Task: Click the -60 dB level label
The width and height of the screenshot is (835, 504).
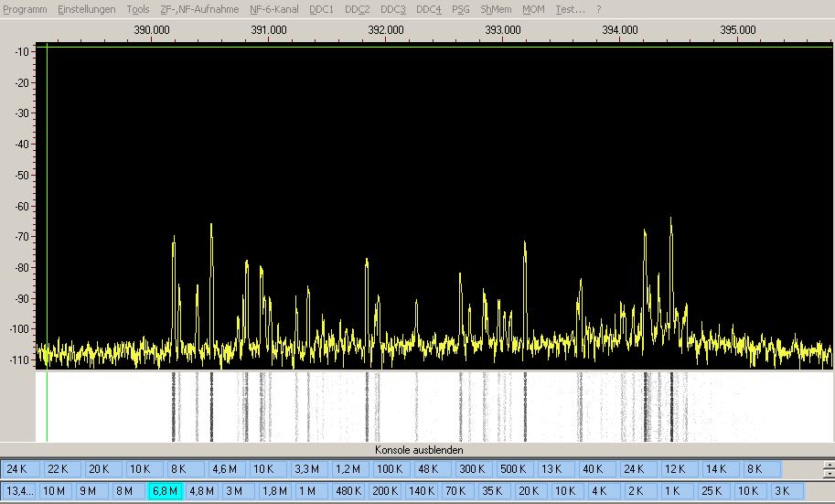Action: (21, 206)
